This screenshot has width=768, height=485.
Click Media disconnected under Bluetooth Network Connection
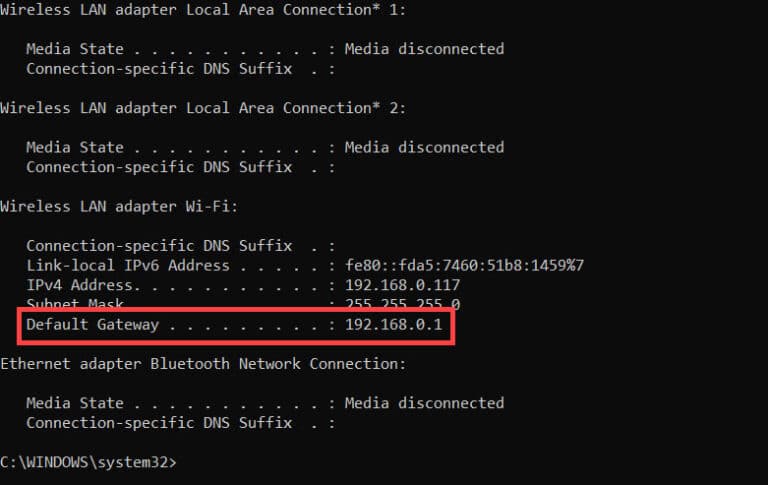click(x=424, y=403)
